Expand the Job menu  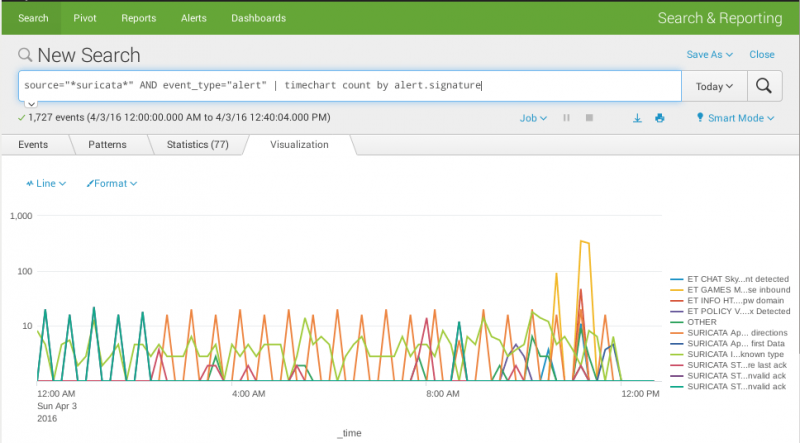coord(533,118)
